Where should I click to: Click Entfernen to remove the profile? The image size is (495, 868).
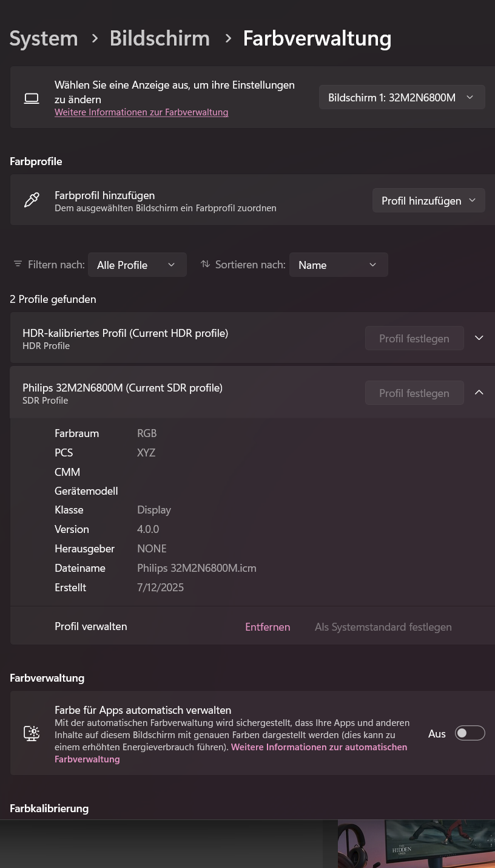[x=268, y=627]
